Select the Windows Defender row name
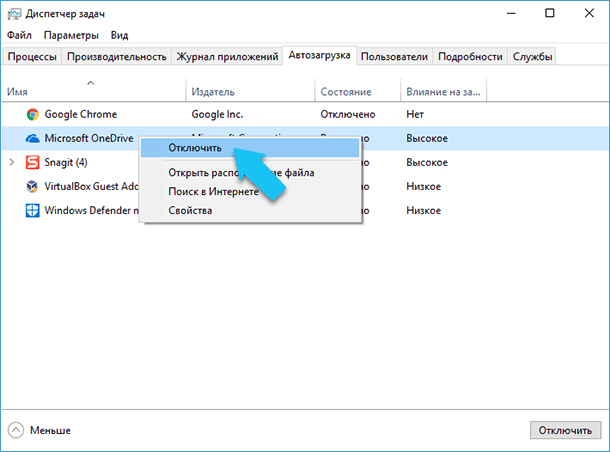This screenshot has height=452, width=610. [x=91, y=210]
